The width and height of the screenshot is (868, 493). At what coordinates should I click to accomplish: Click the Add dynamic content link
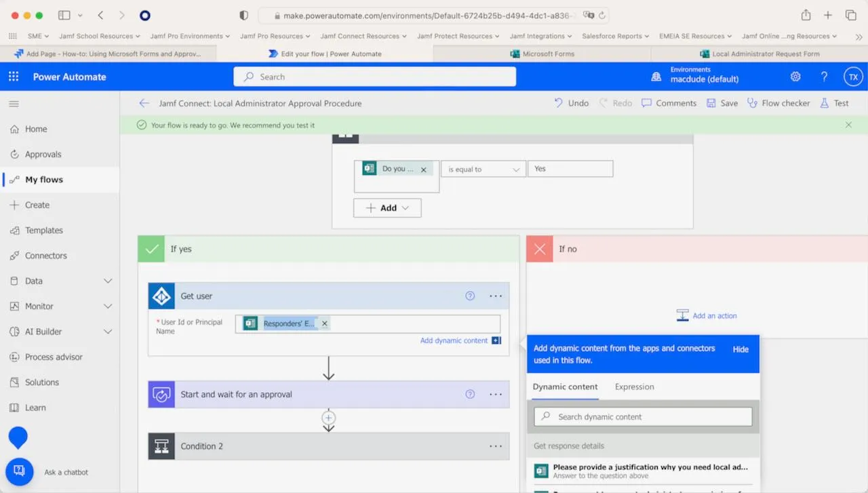tap(454, 340)
